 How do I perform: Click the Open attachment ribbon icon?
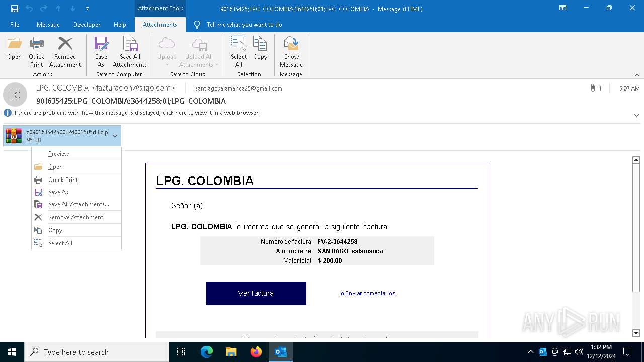point(14,49)
